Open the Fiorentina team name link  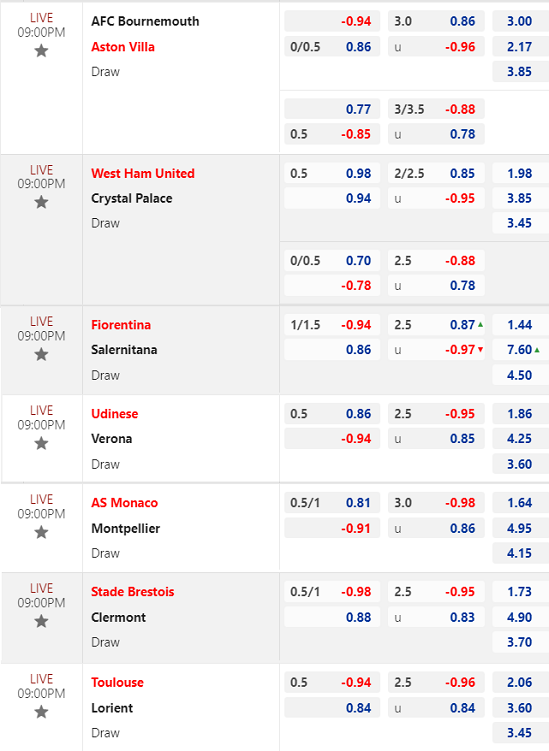pyautogui.click(x=121, y=325)
